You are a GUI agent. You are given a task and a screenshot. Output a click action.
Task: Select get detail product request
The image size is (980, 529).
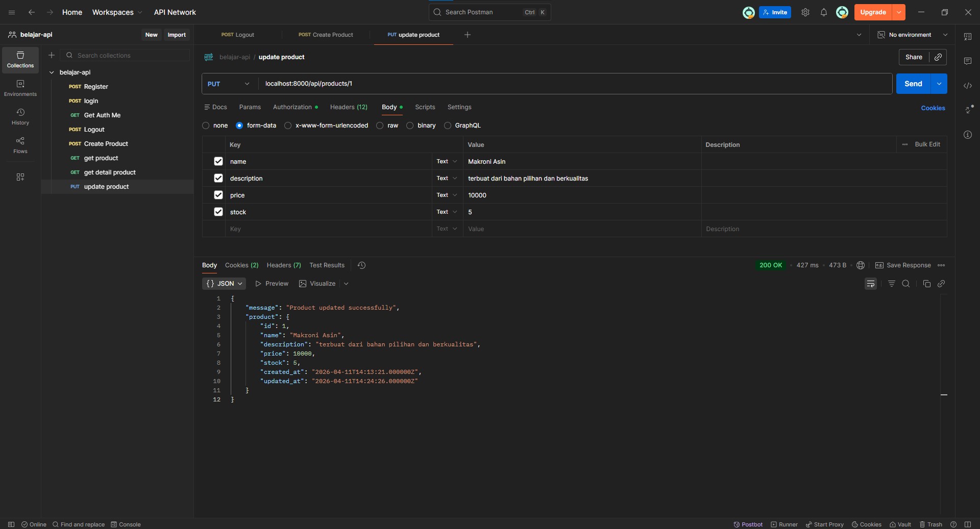pyautogui.click(x=110, y=172)
